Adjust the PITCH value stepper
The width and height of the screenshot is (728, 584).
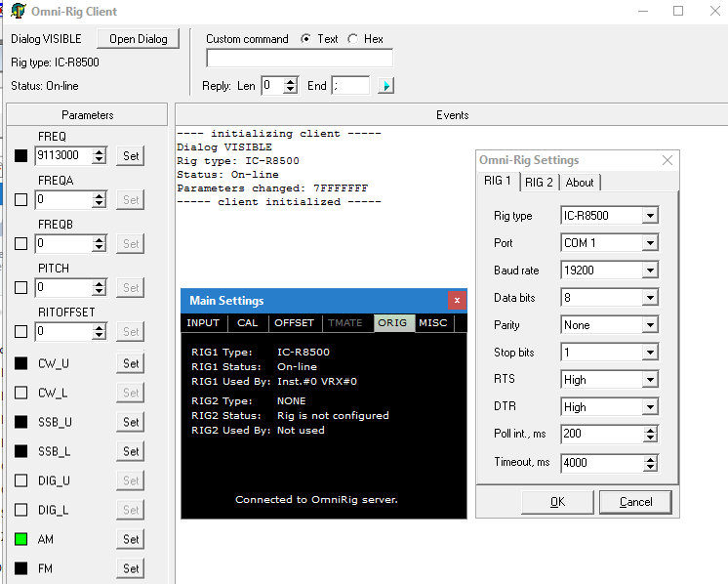tap(99, 287)
